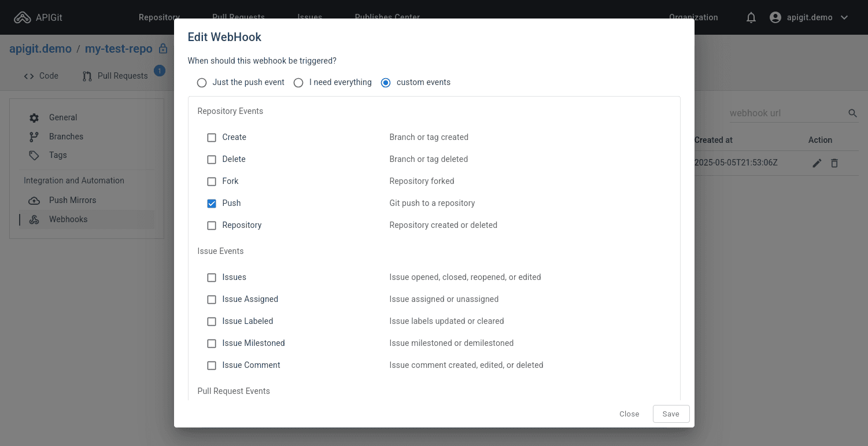Enable the Issue Milestoned checkbox

tap(212, 344)
